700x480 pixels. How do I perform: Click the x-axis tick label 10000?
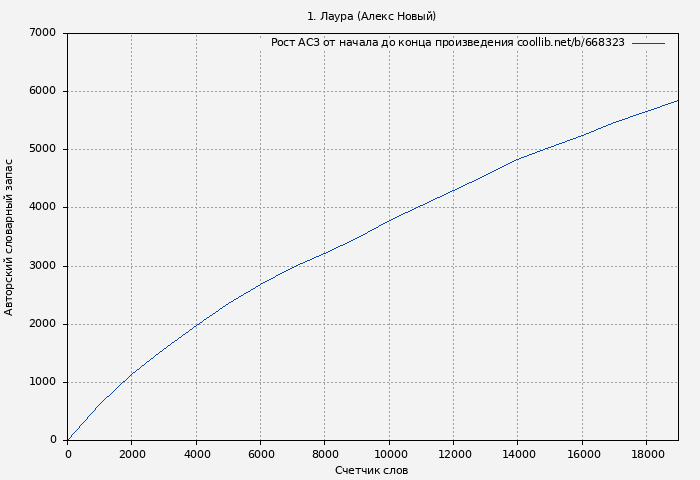click(x=389, y=454)
